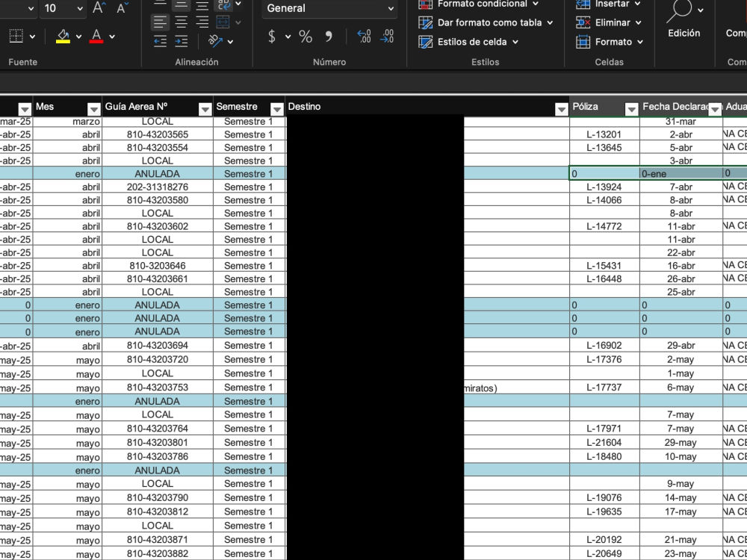Select póliza cell L-21604
This screenshot has width=747, height=560.
click(604, 443)
